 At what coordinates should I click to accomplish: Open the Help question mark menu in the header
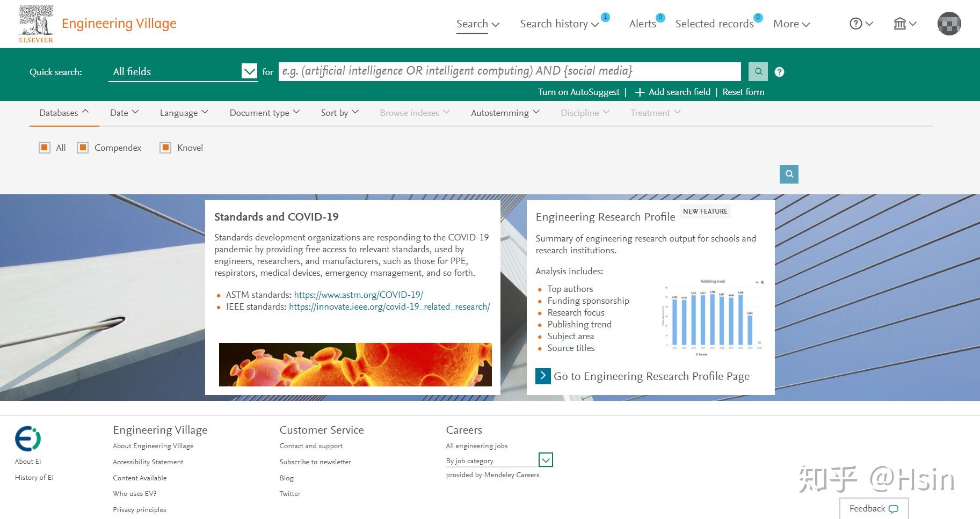[x=861, y=24]
